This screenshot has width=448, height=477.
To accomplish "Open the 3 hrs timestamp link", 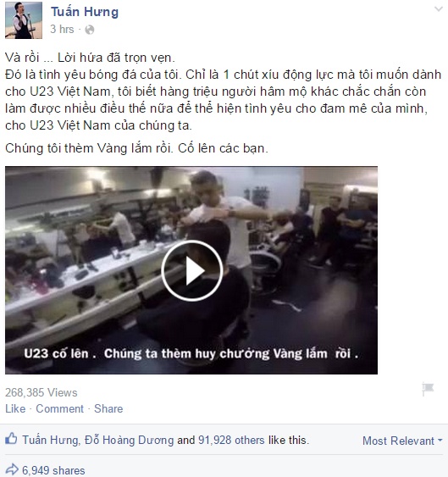I will click(x=62, y=29).
